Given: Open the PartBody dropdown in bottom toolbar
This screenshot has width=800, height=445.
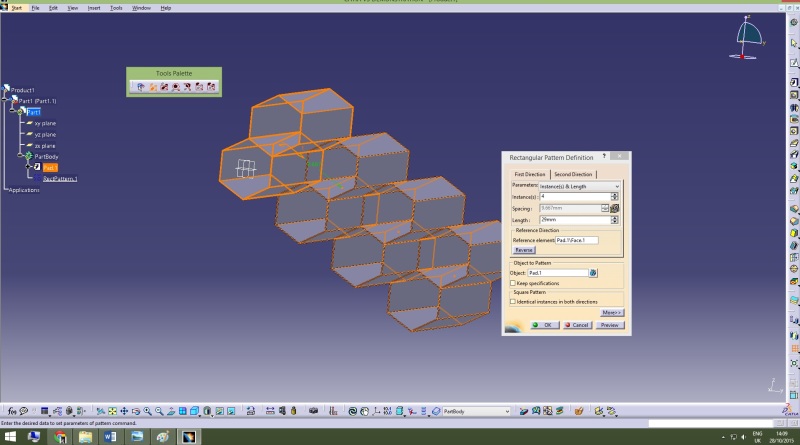Looking at the screenshot, I should coord(476,411).
